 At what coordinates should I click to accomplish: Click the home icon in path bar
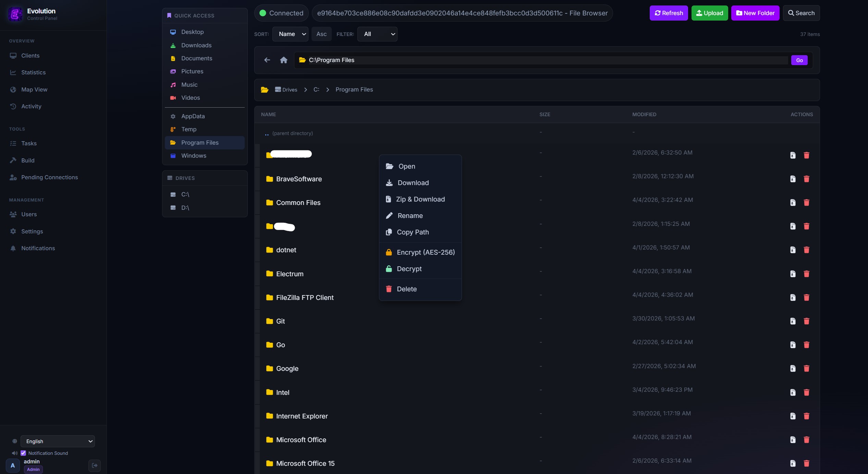point(283,60)
